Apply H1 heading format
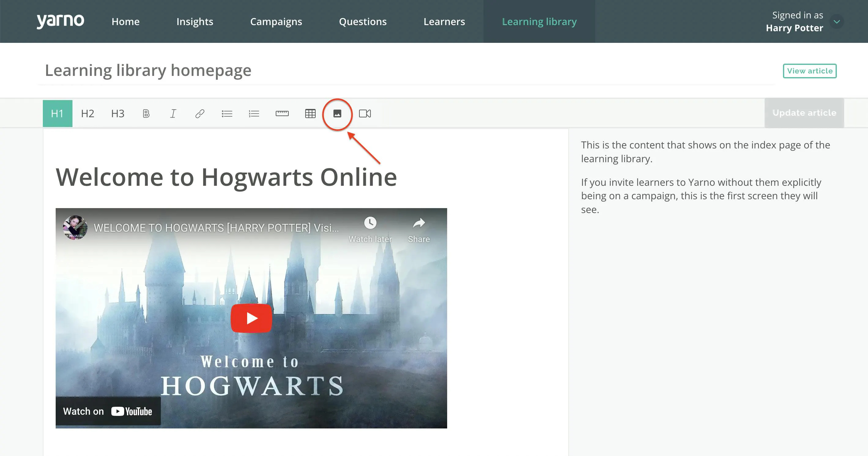 click(x=57, y=113)
